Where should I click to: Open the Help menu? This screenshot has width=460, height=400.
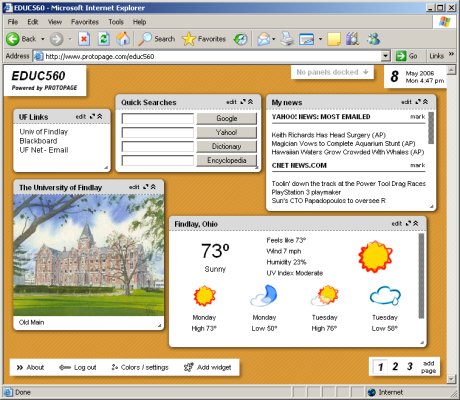pyautogui.click(x=139, y=22)
